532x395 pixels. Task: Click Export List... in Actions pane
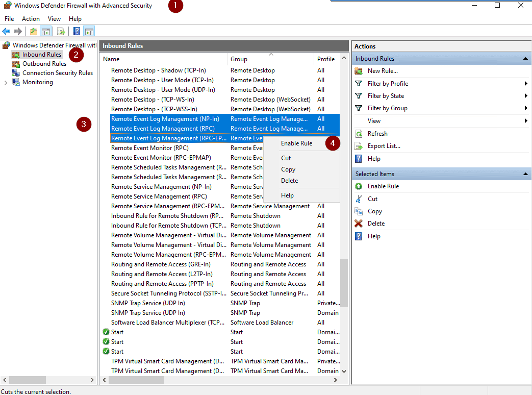tap(384, 146)
